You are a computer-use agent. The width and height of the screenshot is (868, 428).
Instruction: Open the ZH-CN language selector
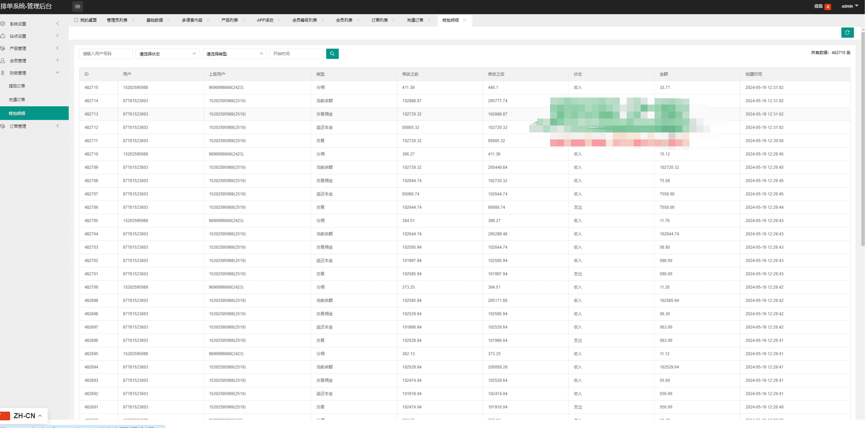(x=24, y=415)
